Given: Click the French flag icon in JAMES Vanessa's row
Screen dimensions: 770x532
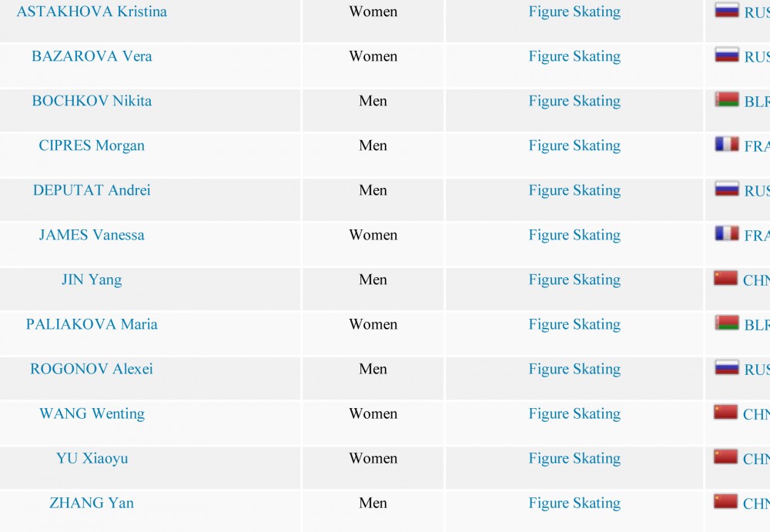Looking at the screenshot, I should (727, 233).
